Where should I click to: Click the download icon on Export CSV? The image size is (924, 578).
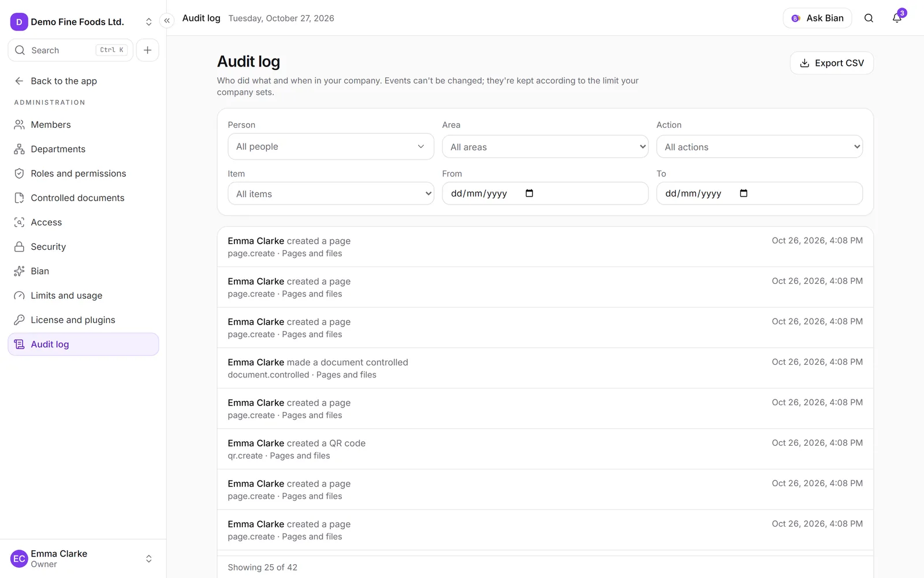[x=804, y=63]
